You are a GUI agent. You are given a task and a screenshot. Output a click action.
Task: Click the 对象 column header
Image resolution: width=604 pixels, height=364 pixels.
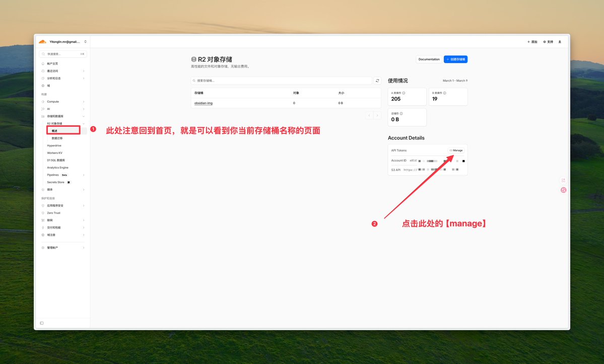(x=296, y=93)
